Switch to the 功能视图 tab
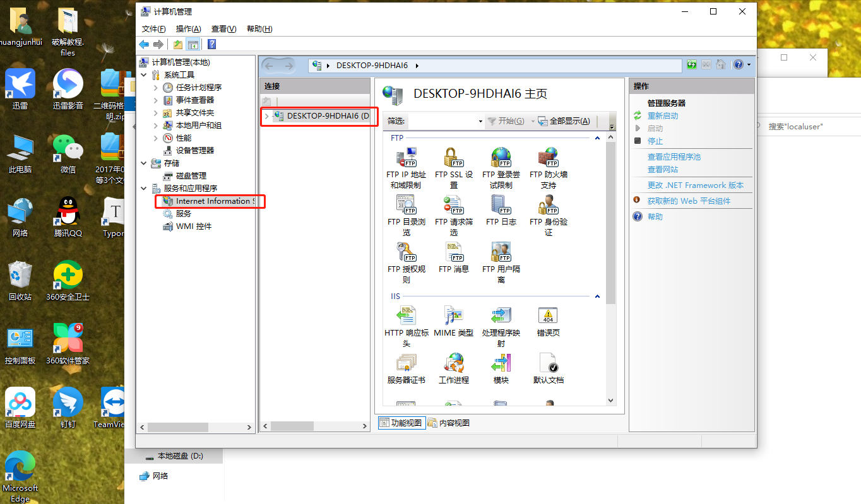The image size is (861, 504). tap(401, 423)
